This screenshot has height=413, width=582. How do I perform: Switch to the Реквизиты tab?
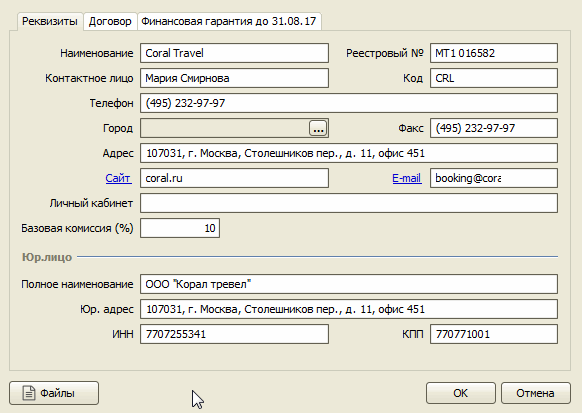(50, 21)
